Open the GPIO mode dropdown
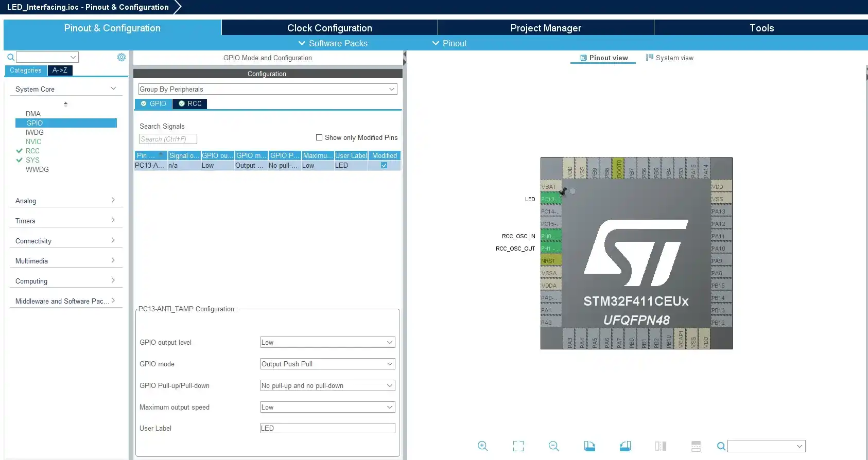This screenshot has width=868, height=460. coord(328,364)
